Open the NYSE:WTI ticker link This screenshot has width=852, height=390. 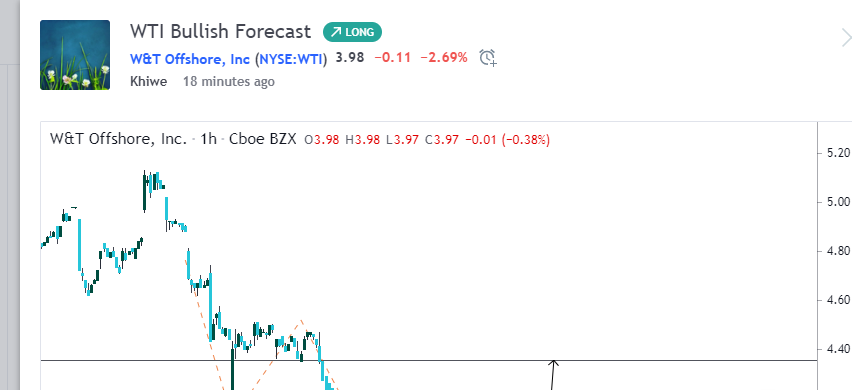pyautogui.click(x=291, y=58)
